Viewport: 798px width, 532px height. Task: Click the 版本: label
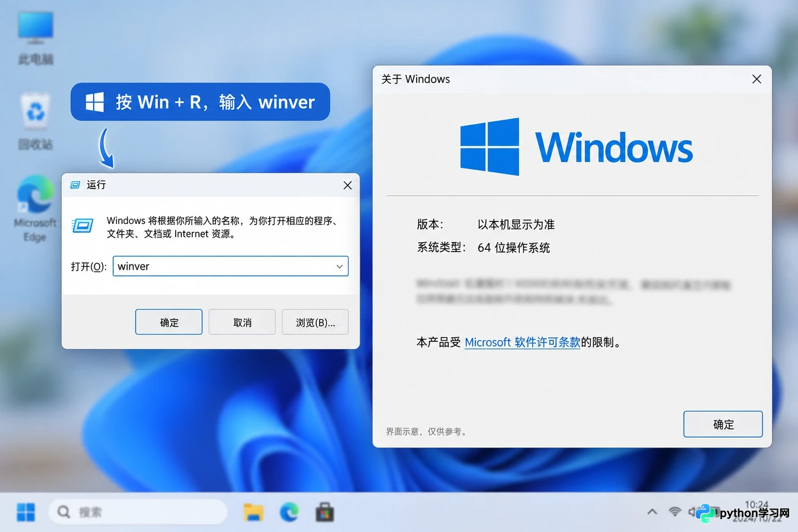430,224
